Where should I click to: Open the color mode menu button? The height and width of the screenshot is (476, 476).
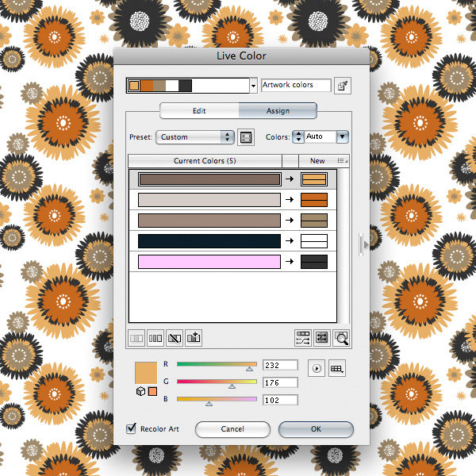pos(317,368)
